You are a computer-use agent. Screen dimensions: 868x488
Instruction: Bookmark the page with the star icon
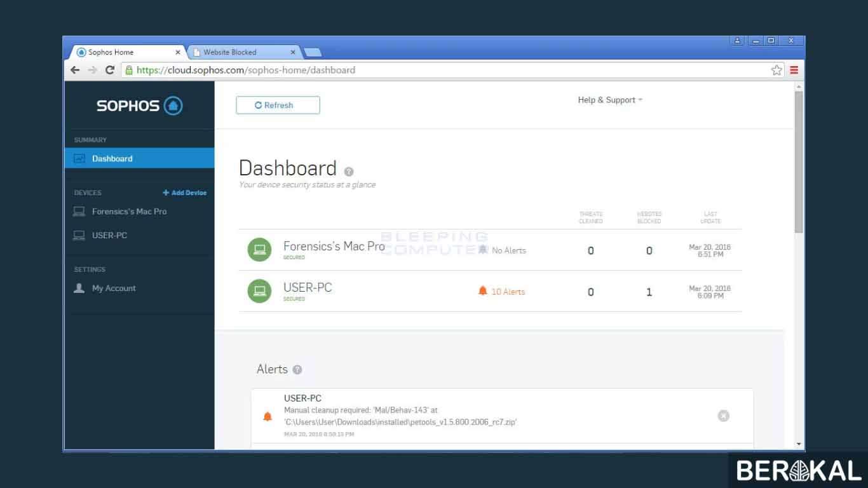tap(776, 70)
